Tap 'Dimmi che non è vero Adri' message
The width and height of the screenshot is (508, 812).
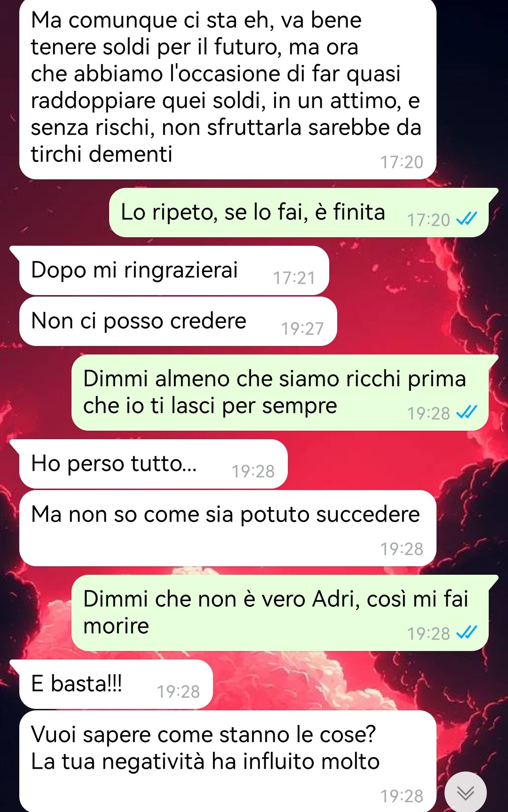pos(280,613)
